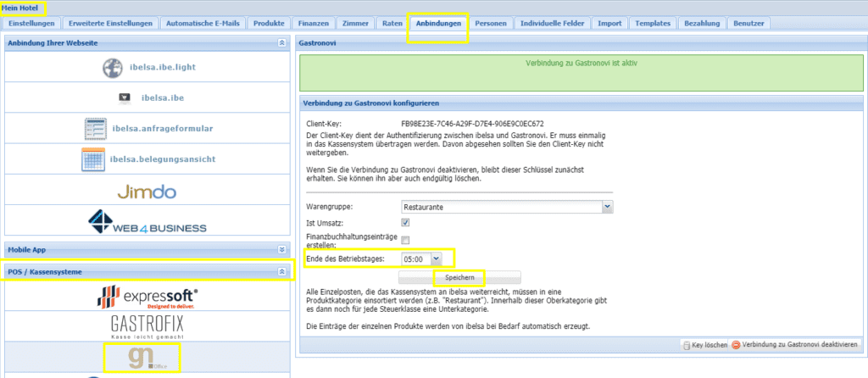Open the ibelsa.belegungsansicht calendar icon
The image size is (868, 378).
(92, 159)
